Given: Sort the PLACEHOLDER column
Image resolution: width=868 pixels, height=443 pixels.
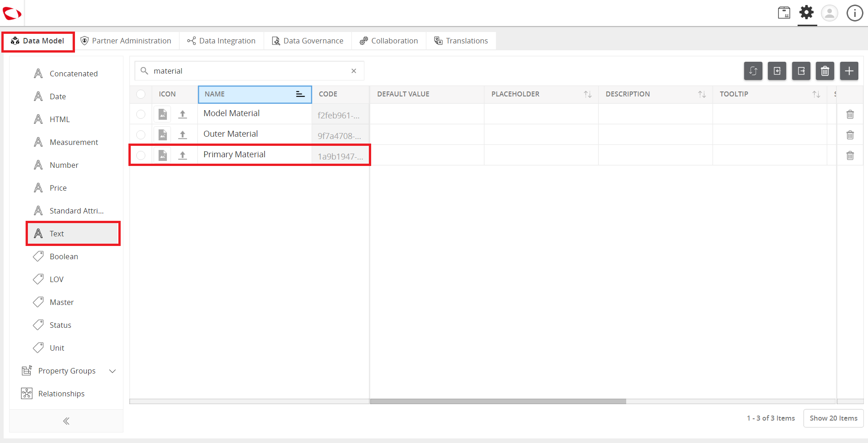Looking at the screenshot, I should click(x=588, y=94).
